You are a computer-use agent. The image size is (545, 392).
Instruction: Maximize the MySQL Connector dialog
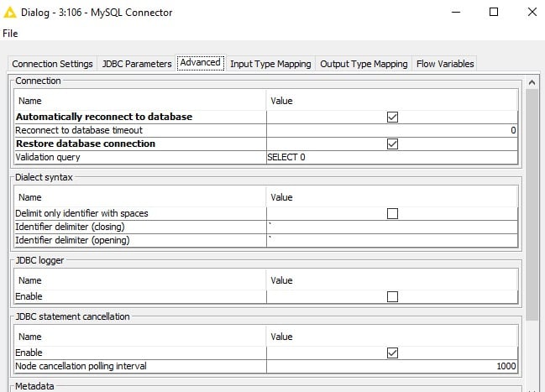(x=494, y=12)
